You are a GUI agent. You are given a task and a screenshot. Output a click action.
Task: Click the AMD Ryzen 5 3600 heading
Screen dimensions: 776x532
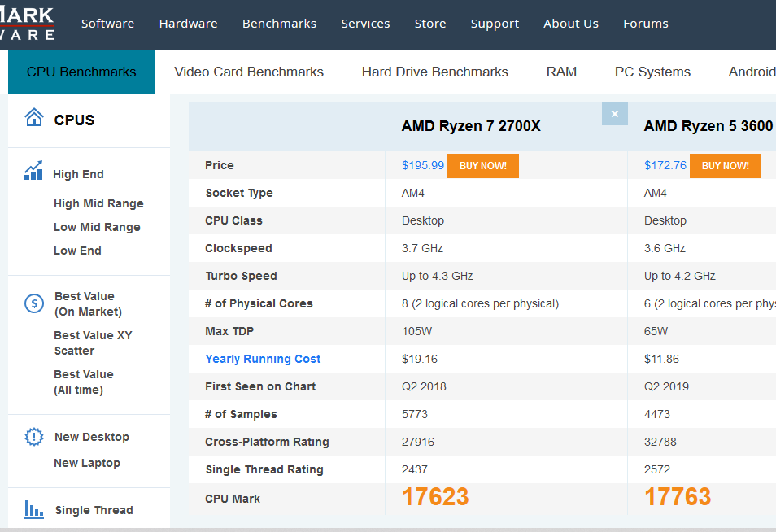(x=708, y=126)
